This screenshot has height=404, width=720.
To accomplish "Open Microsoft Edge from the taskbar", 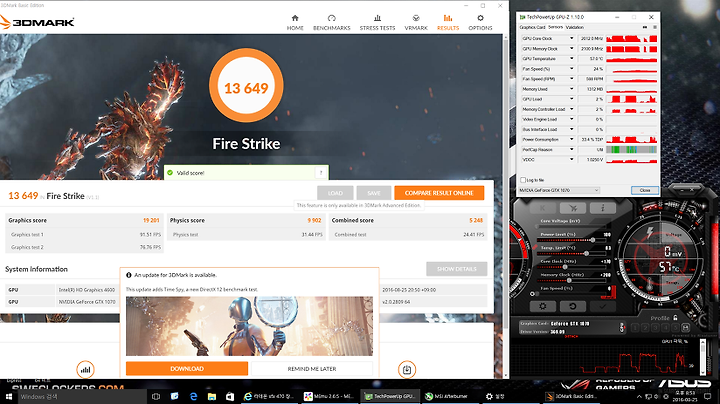I will 193,396.
